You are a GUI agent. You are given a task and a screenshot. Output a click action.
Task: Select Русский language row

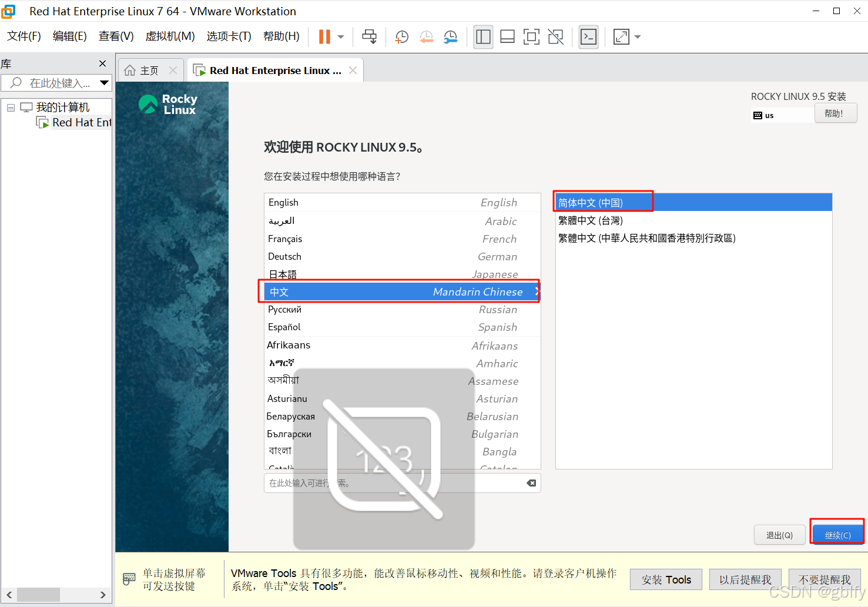(403, 309)
